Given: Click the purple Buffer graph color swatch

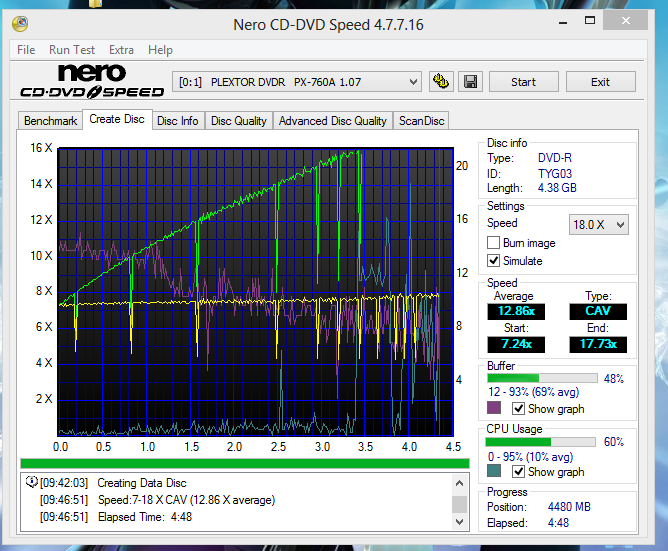Looking at the screenshot, I should pos(494,408).
